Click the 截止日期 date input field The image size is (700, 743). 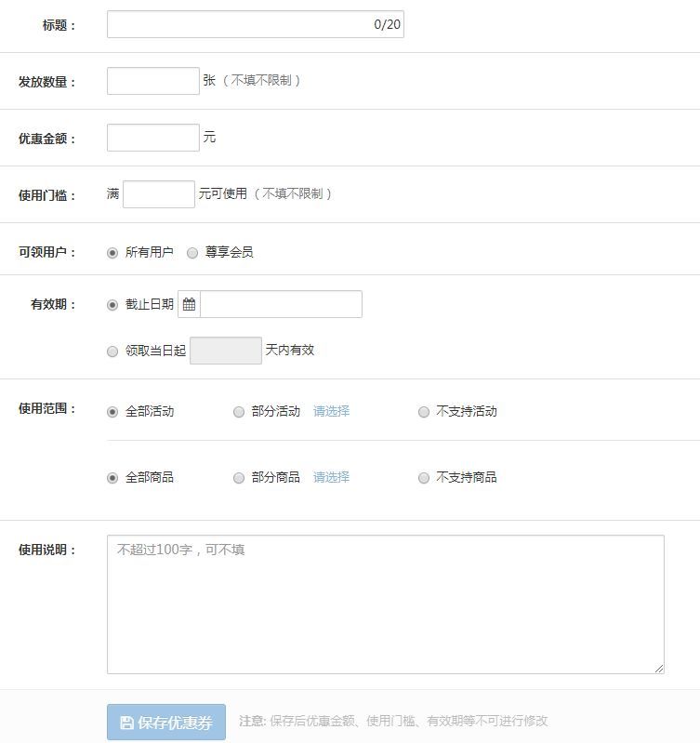click(281, 304)
